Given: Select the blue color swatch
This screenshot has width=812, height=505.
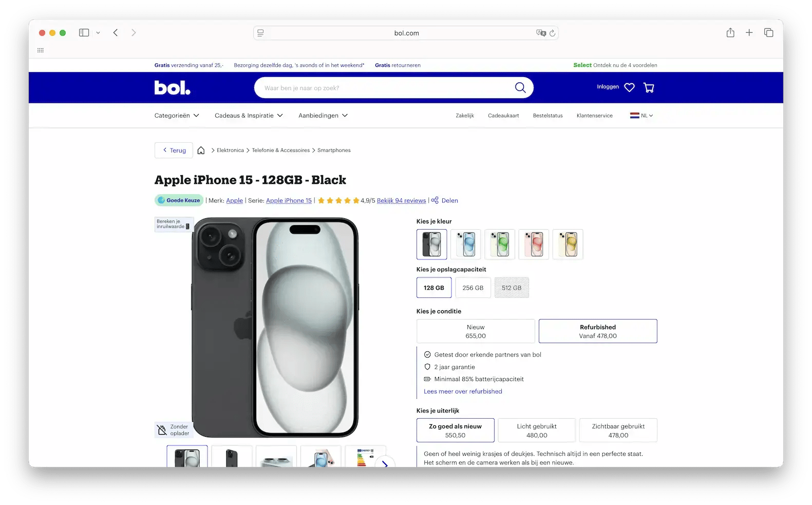Looking at the screenshot, I should pyautogui.click(x=466, y=244).
